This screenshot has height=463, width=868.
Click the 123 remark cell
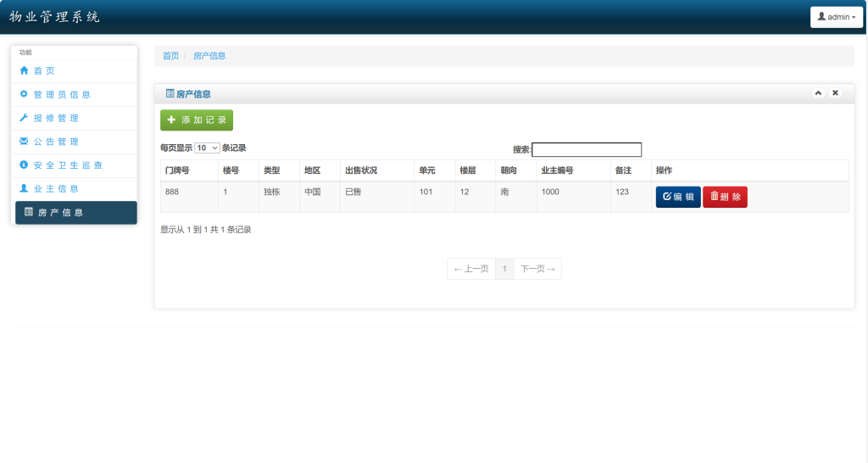(x=631, y=197)
